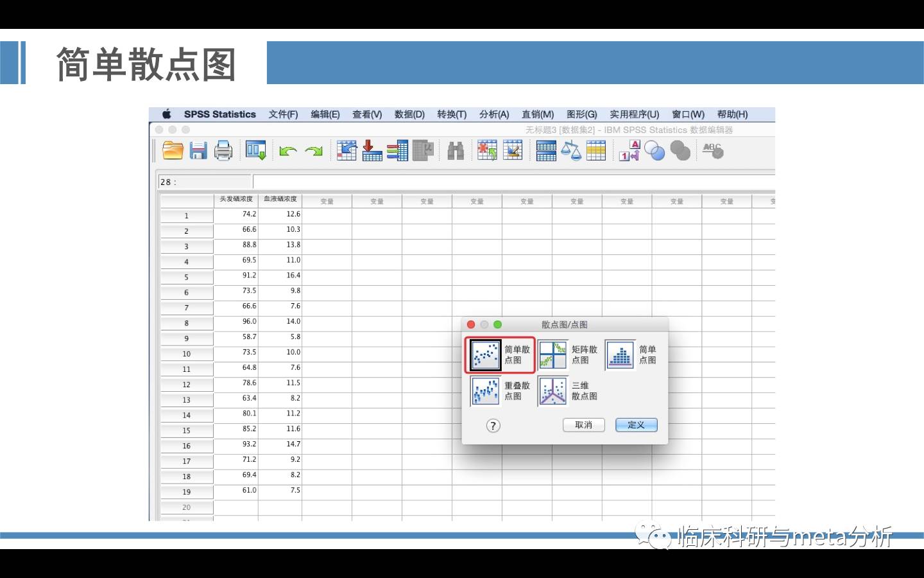924x578 pixels.
Task: Click the Go to case icon
Action: click(x=346, y=151)
